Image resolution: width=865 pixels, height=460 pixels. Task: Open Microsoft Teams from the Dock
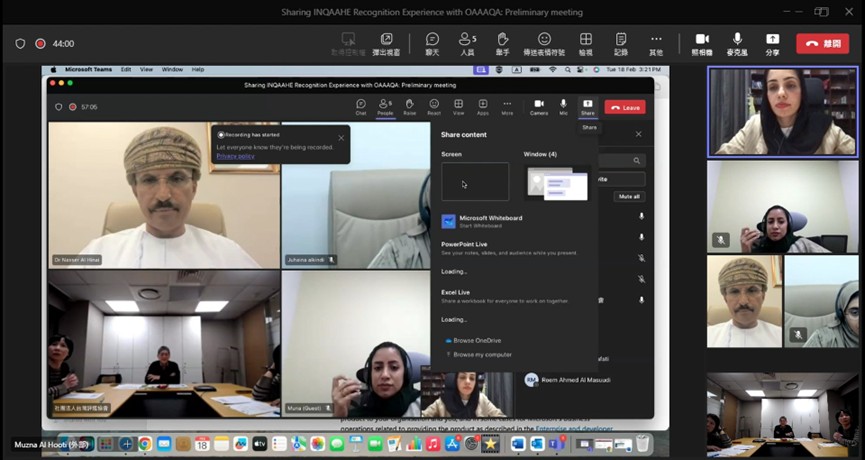click(x=556, y=443)
